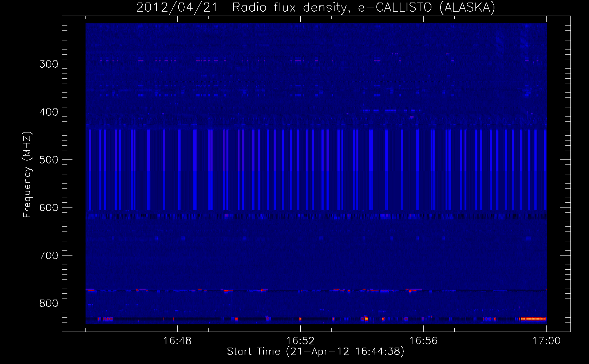Click the 600 frequency tick label

coord(49,208)
